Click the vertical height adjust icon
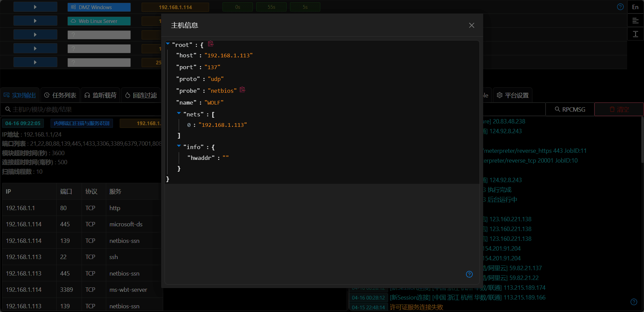The height and width of the screenshot is (312, 644). tap(635, 34)
